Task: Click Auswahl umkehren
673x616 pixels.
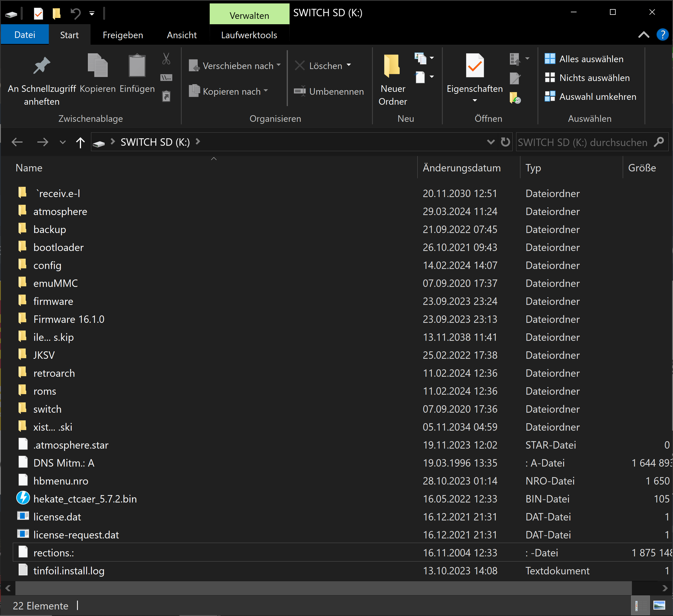Action: tap(591, 96)
